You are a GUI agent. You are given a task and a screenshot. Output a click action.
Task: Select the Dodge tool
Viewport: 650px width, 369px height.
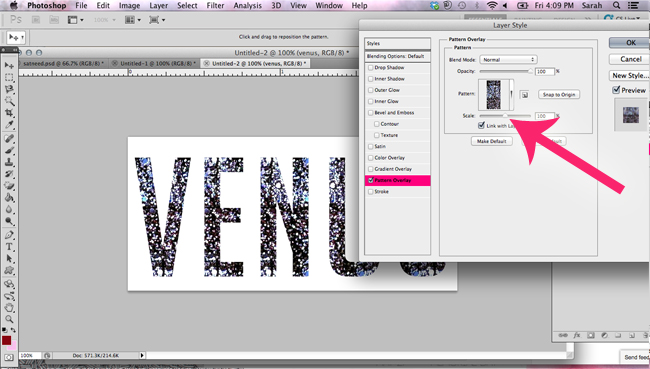point(9,221)
